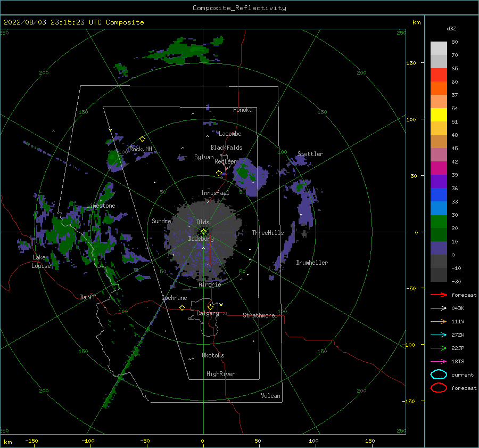Select the RedDeer city label

[x=226, y=161]
